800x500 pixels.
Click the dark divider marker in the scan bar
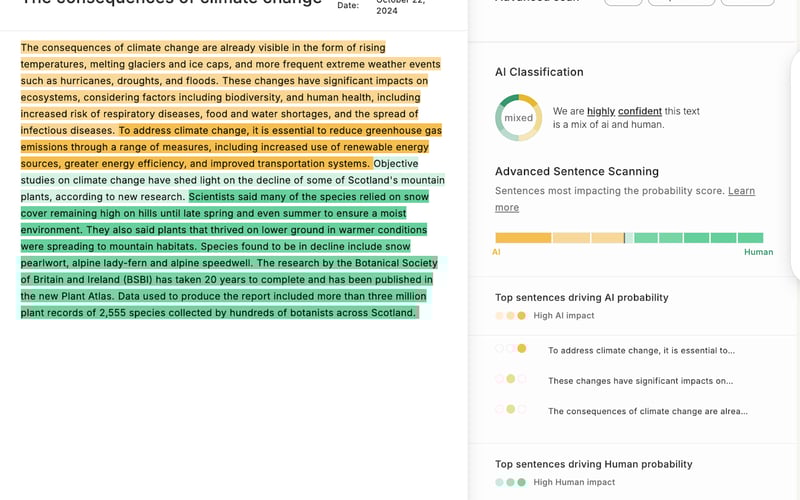pyautogui.click(x=625, y=238)
